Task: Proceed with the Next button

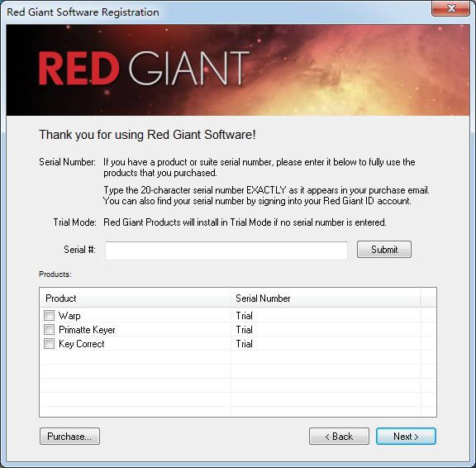Action: (x=406, y=436)
